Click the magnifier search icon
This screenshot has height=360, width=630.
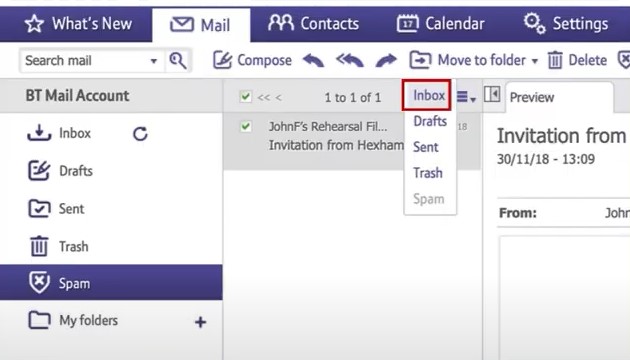178,61
